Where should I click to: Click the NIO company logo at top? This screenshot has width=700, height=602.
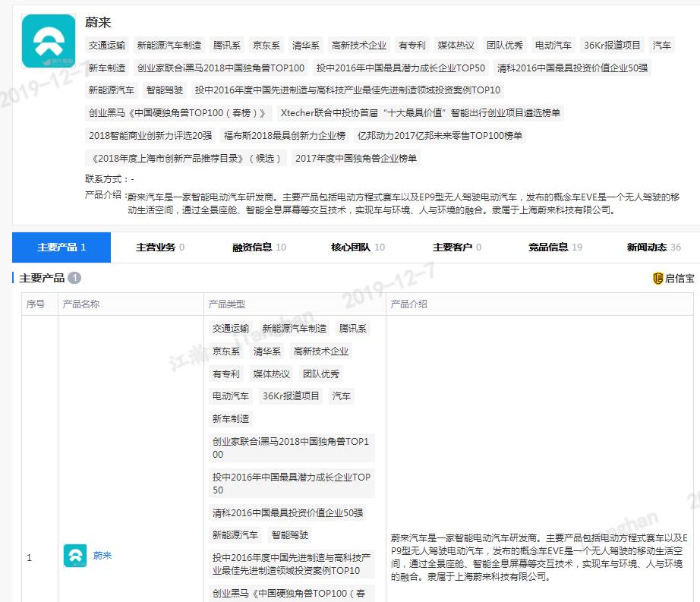(x=49, y=41)
